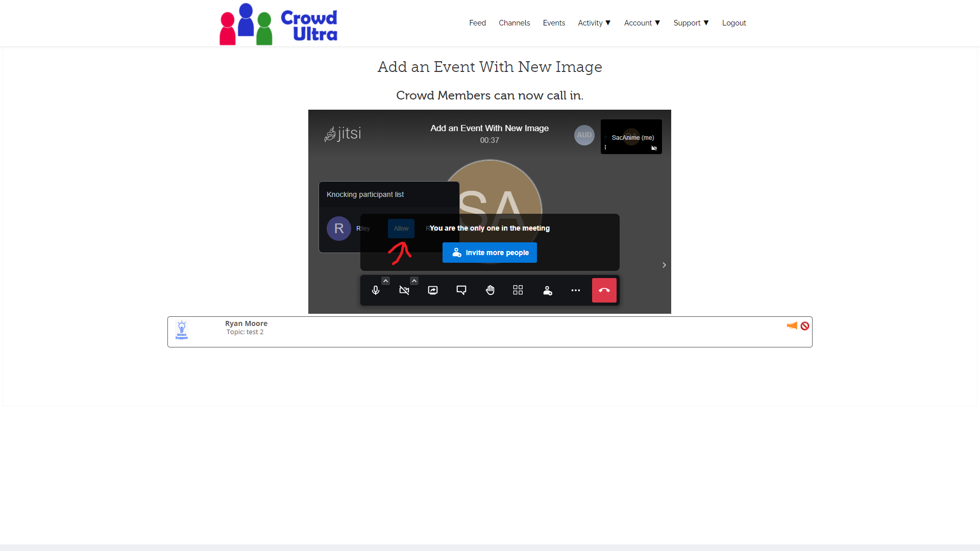Click the orange megaphone icon beside Ryan Moore

792,325
